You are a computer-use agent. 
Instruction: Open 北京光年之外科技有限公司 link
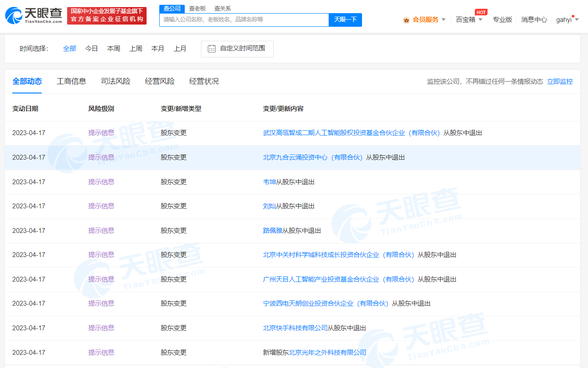[327, 353]
